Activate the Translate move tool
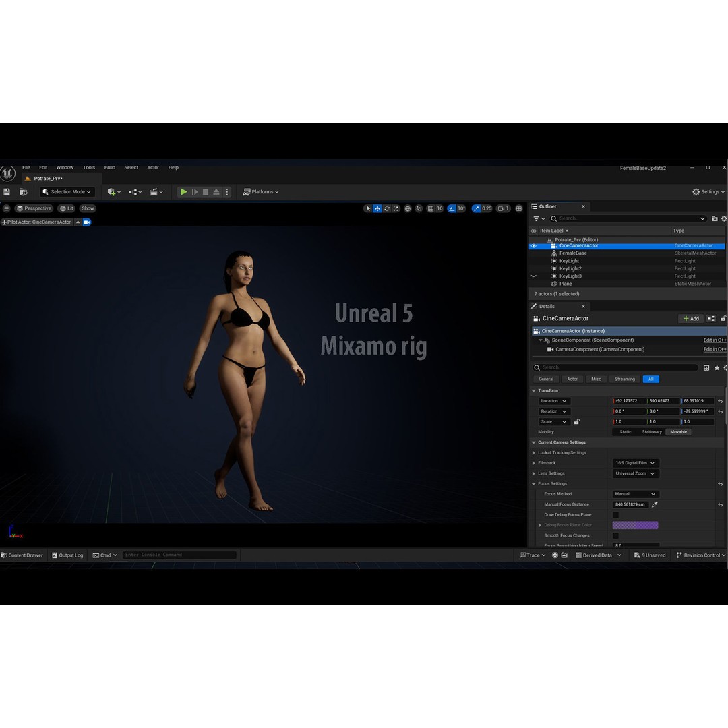Image resolution: width=728 pixels, height=728 pixels. click(x=377, y=208)
